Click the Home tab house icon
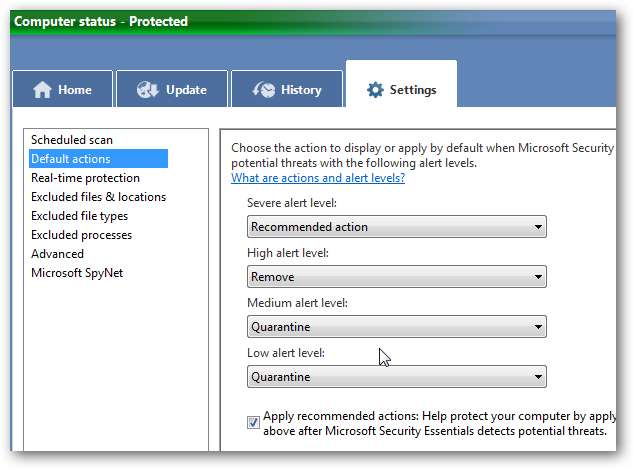Screen dimensions: 634x469 pyautogui.click(x=42, y=90)
